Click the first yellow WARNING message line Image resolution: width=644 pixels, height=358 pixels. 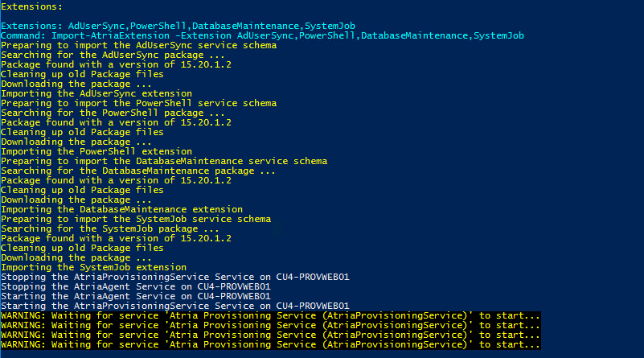[270, 315]
